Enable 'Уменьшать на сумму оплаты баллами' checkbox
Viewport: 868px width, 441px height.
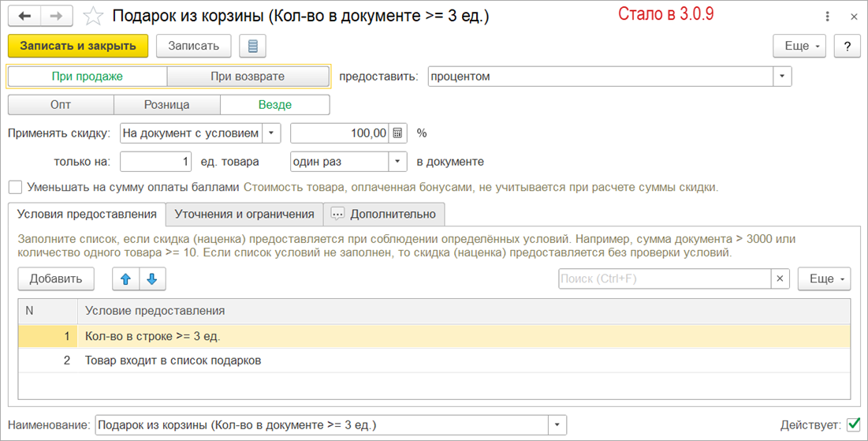(x=15, y=188)
